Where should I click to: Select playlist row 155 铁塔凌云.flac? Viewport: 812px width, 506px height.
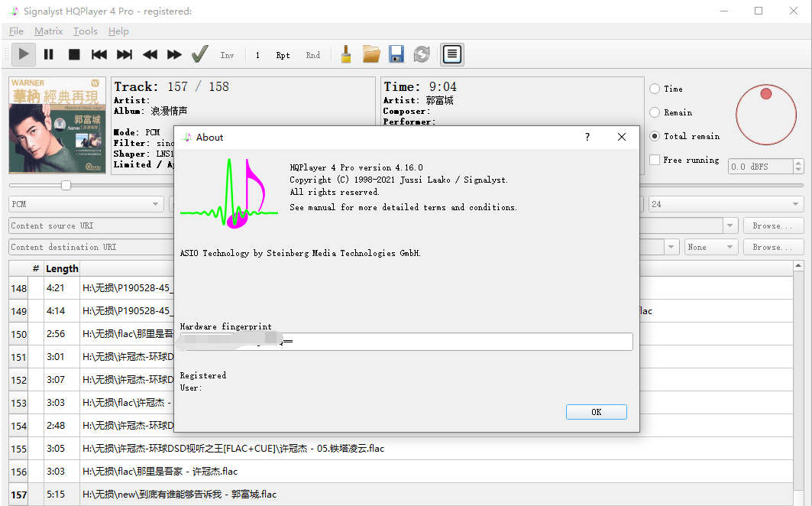pyautogui.click(x=400, y=449)
